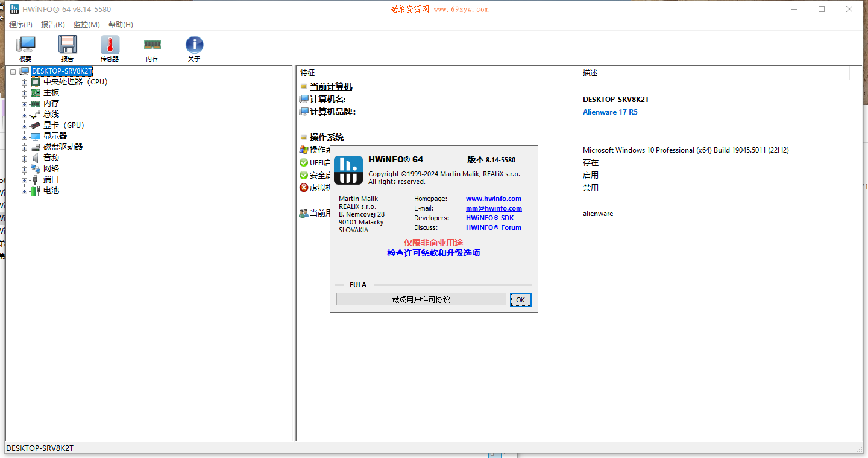Viewport: 868px width, 458px height.
Task: Click the 显卡 GPU card icon in tree
Action: click(x=36, y=126)
